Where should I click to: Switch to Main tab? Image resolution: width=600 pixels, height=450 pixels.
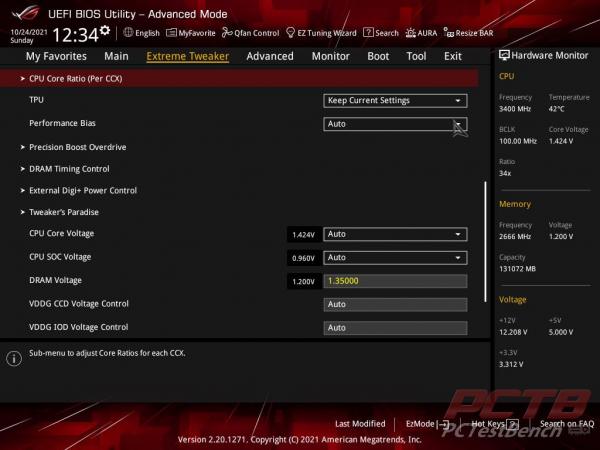click(x=116, y=56)
